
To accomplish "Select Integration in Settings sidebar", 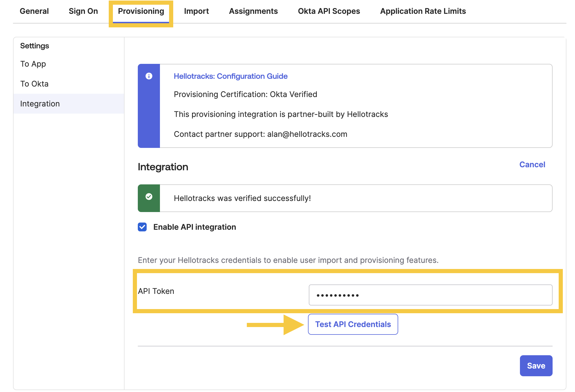I will (x=69, y=104).
